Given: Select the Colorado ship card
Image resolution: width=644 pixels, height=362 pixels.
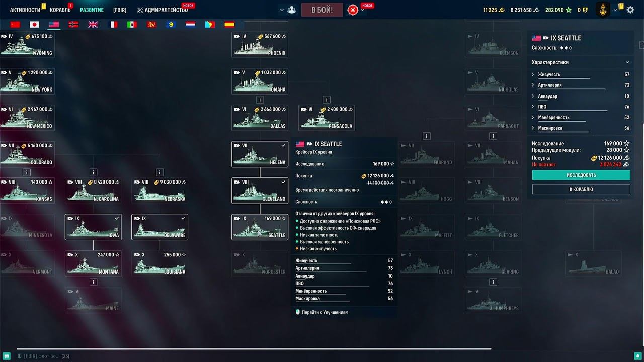Looking at the screenshot, I should 27,154.
